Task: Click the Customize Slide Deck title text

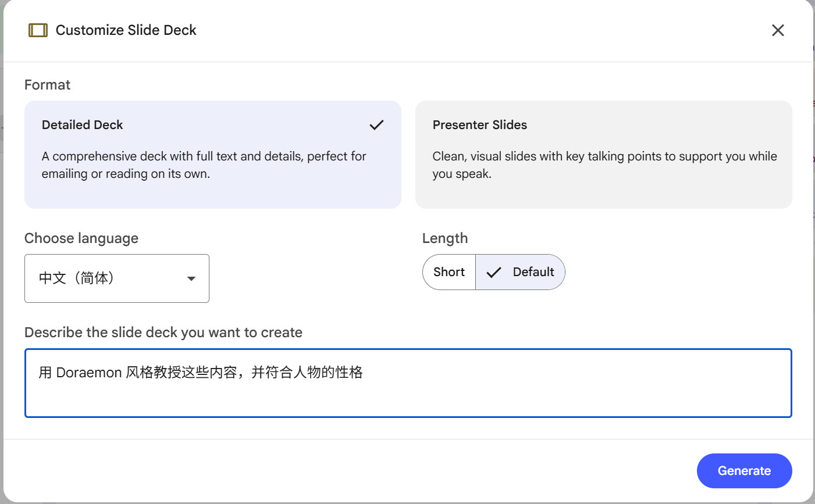Action: click(x=126, y=30)
